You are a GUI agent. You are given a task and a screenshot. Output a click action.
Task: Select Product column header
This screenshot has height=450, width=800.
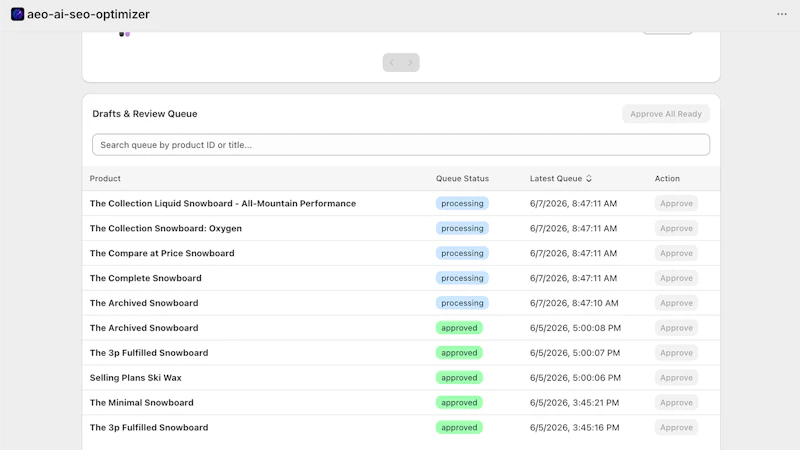[x=105, y=179]
